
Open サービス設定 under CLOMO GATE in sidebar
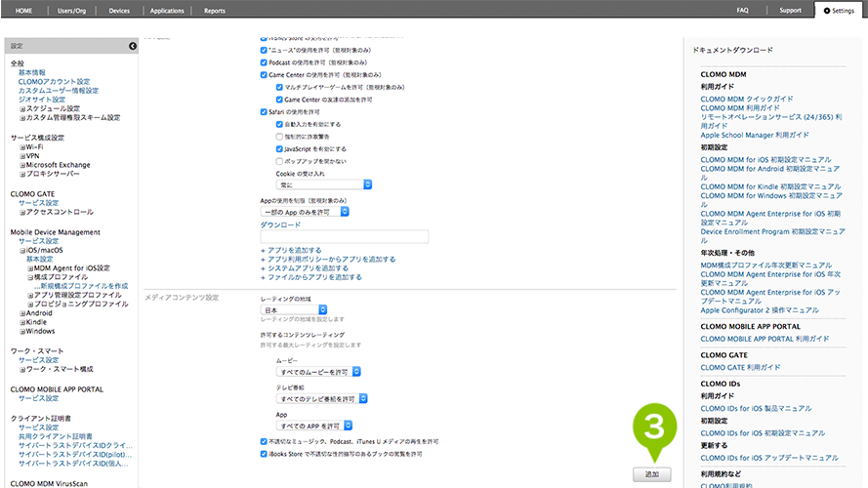coord(39,202)
